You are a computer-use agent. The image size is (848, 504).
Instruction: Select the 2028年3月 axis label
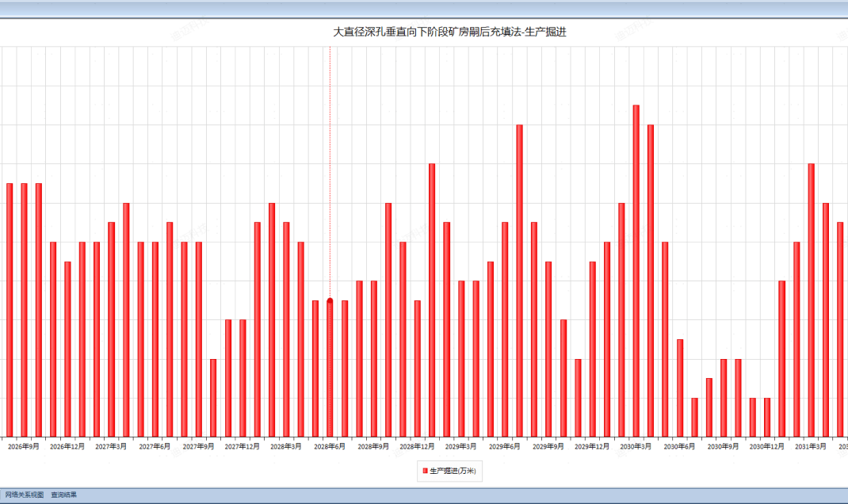[287, 447]
